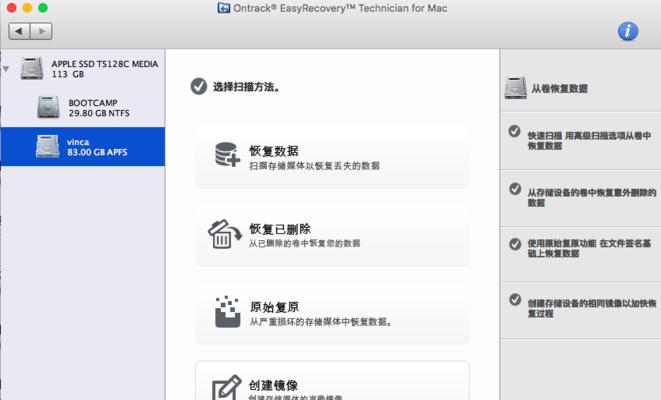This screenshot has height=400, width=661.
Task: Click the 恢复已删除 trash bin icon
Action: (x=224, y=234)
